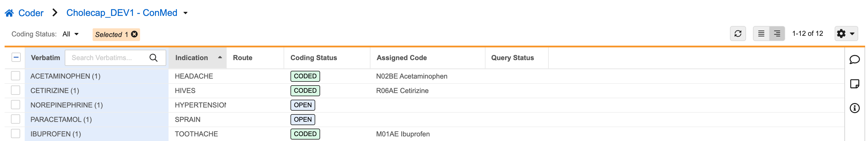The width and height of the screenshot is (868, 141).
Task: Switch to compact row density view
Action: [x=761, y=34]
